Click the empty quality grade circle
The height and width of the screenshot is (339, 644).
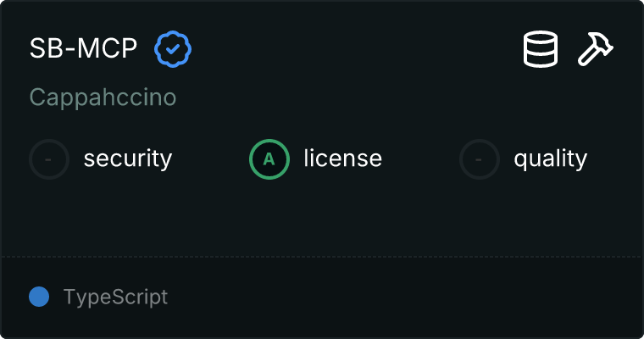(x=480, y=159)
